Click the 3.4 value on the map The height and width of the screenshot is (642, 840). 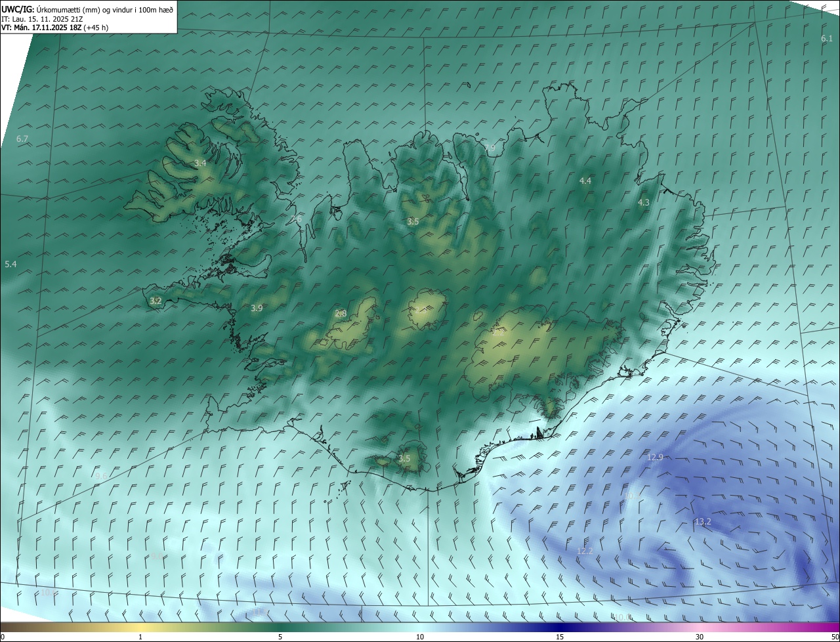200,163
